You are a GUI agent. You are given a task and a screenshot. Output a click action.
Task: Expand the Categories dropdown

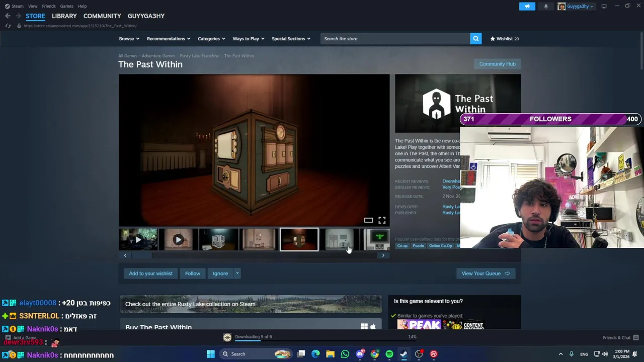[x=211, y=39]
